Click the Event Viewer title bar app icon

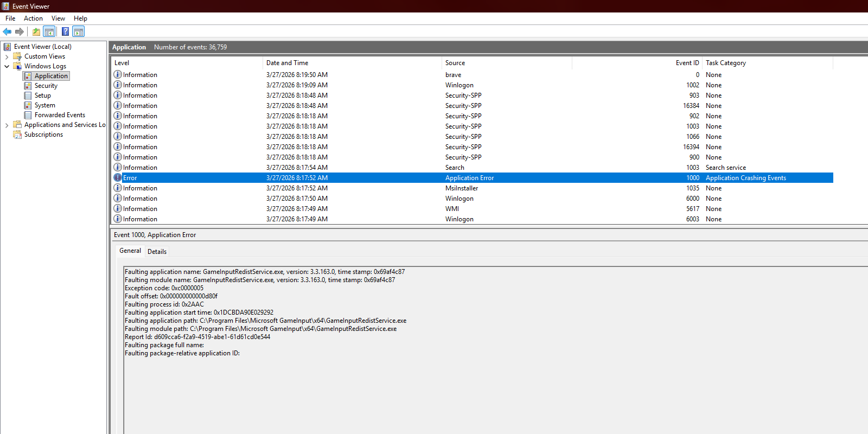point(5,6)
